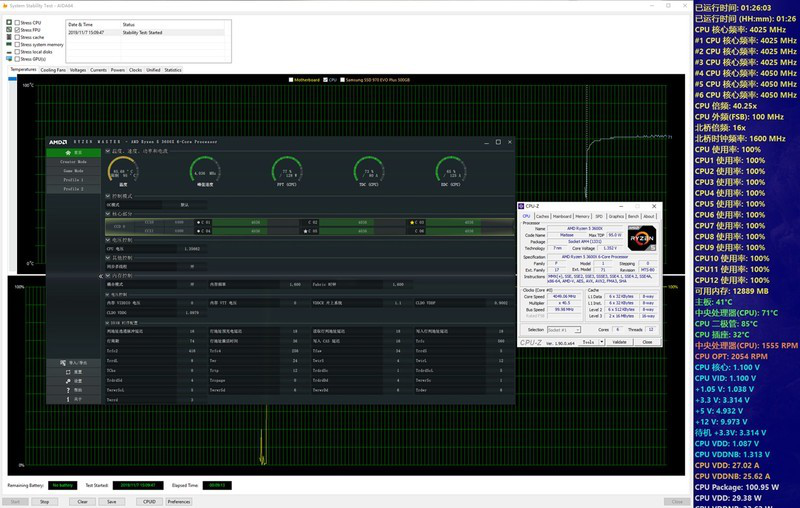Check the Motherboard graph legend checkbox
800x508 pixels.
pyautogui.click(x=291, y=79)
